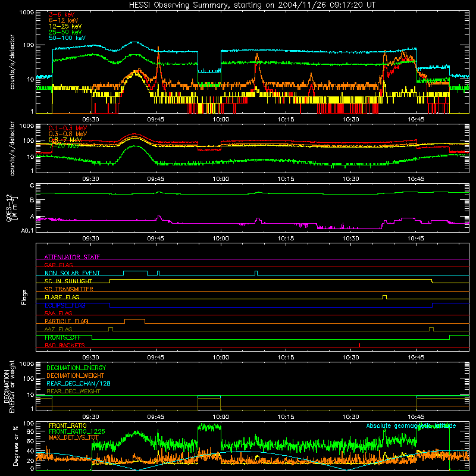Select the SAA_FLAG label
The width and height of the screenshot is (476, 476).
[x=58, y=313]
